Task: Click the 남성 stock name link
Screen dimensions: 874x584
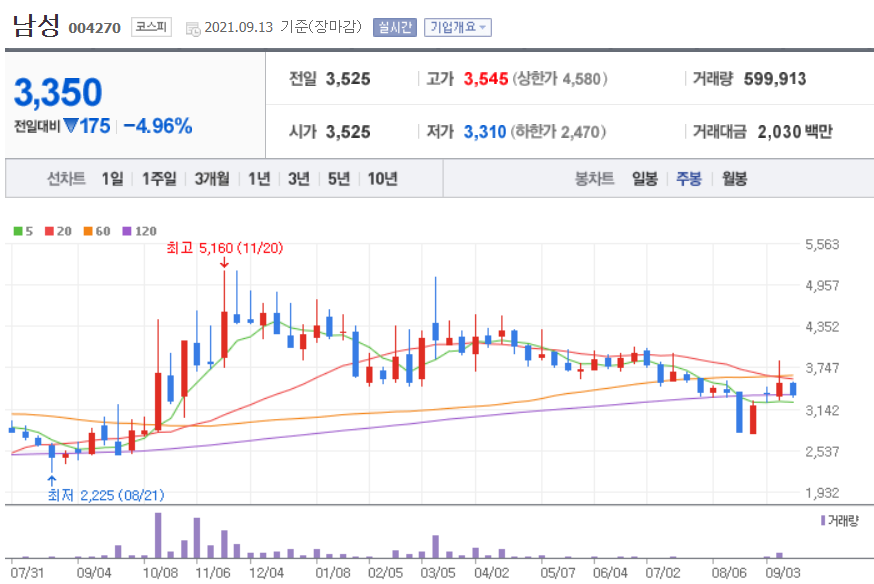Action: [x=38, y=25]
